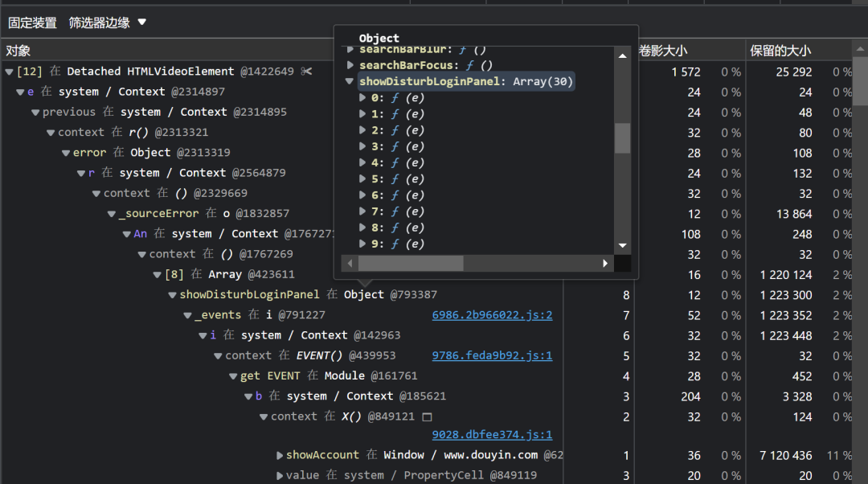Select the context 在 EVENT() @439953 row
This screenshot has height=484, width=868.
[x=310, y=355]
